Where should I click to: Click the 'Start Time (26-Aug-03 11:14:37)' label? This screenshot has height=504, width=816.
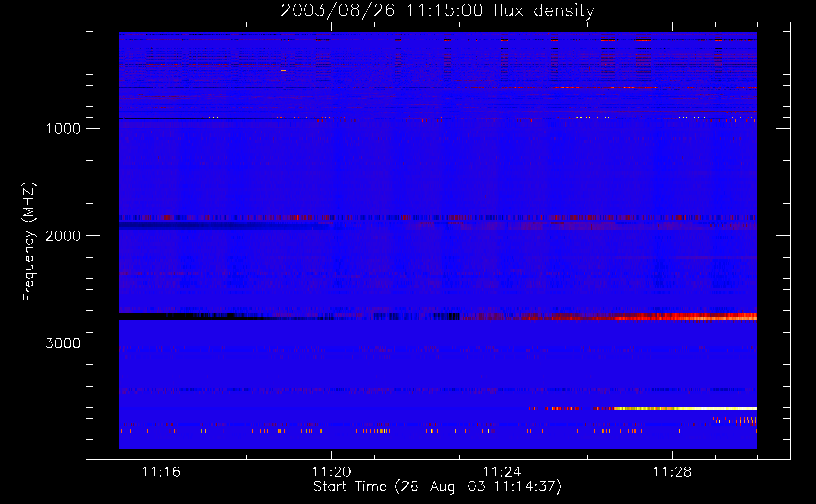437,487
